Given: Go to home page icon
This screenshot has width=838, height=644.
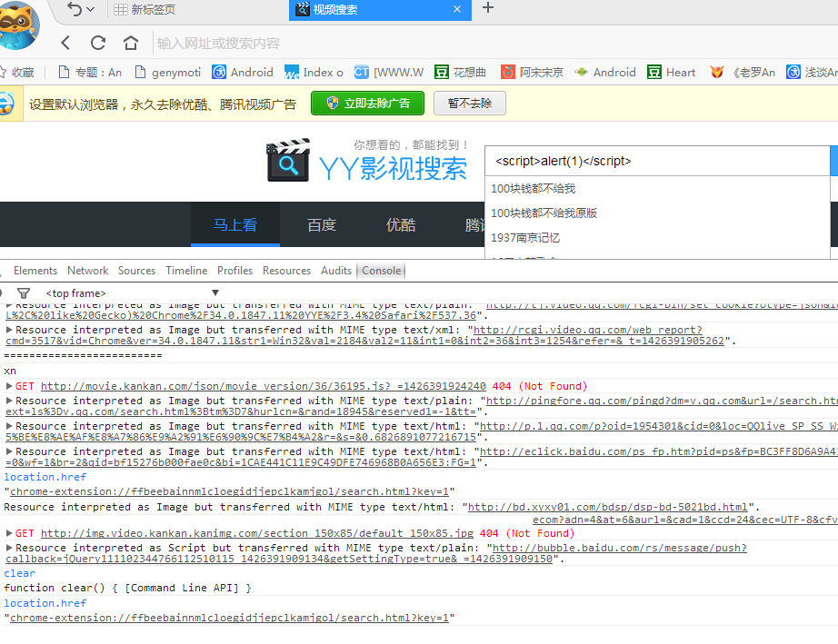Looking at the screenshot, I should click(131, 43).
